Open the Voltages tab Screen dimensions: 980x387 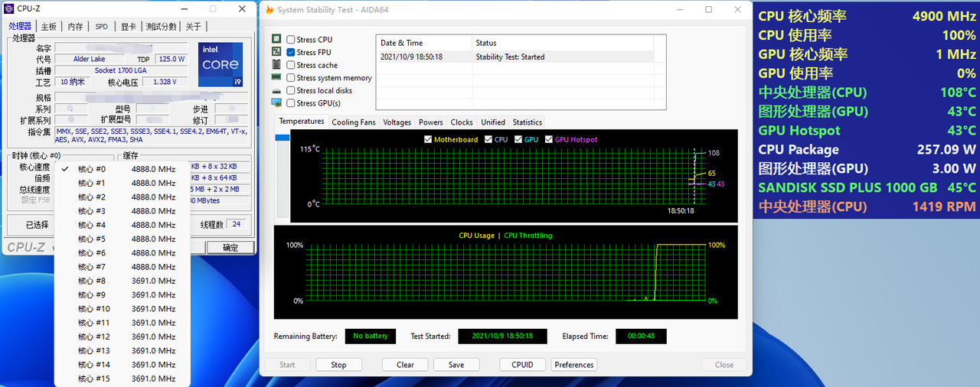click(397, 122)
